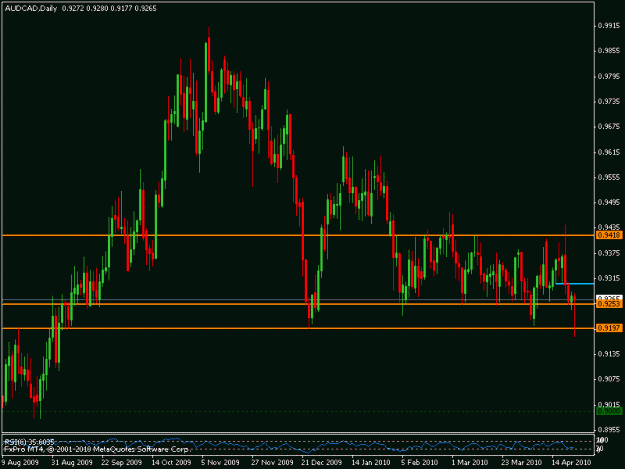
Task: Select the orange line at 0.9197
Action: click(x=298, y=328)
